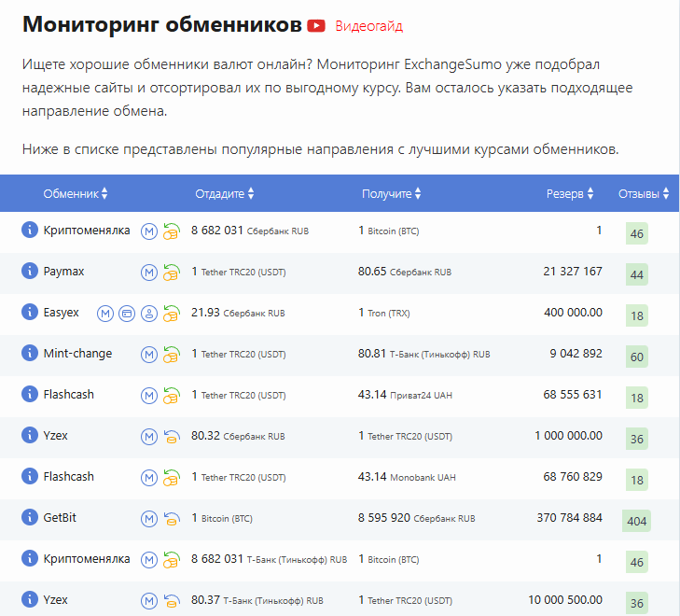Click the M badge icon for Paymax
This screenshot has height=616, width=680.
149,273
